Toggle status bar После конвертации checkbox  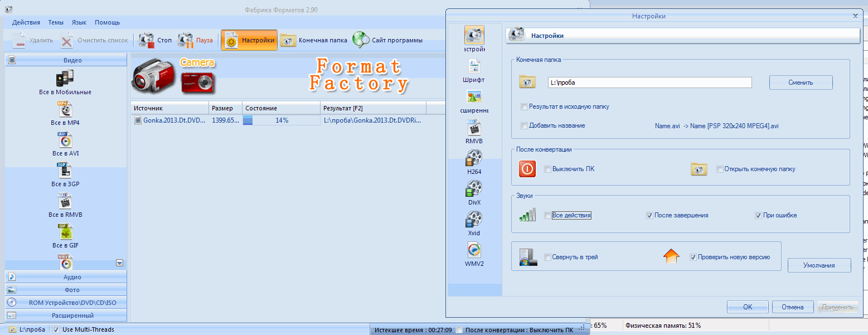pos(459,330)
